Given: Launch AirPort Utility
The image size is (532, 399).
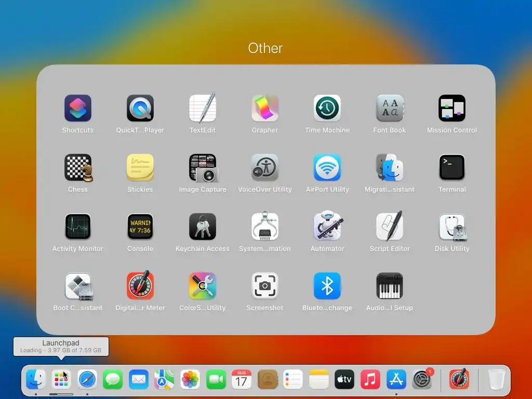Looking at the screenshot, I should click(327, 168).
